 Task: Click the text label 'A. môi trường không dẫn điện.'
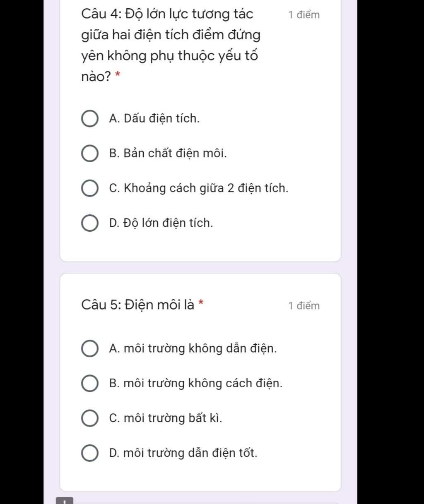(x=193, y=349)
